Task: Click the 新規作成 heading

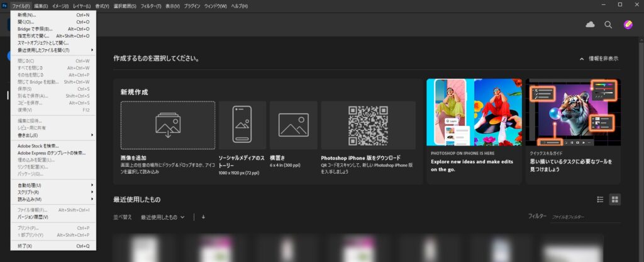Action: (x=135, y=92)
